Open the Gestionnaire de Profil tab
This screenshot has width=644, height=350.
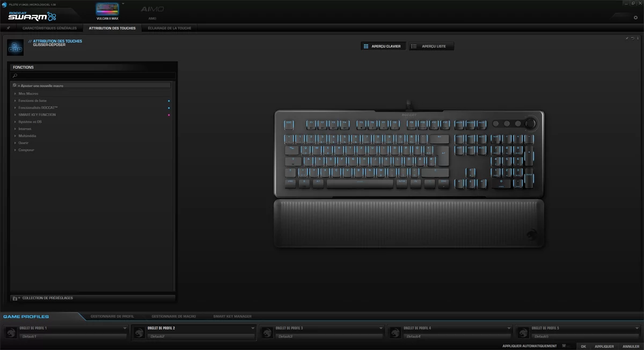[112, 317]
